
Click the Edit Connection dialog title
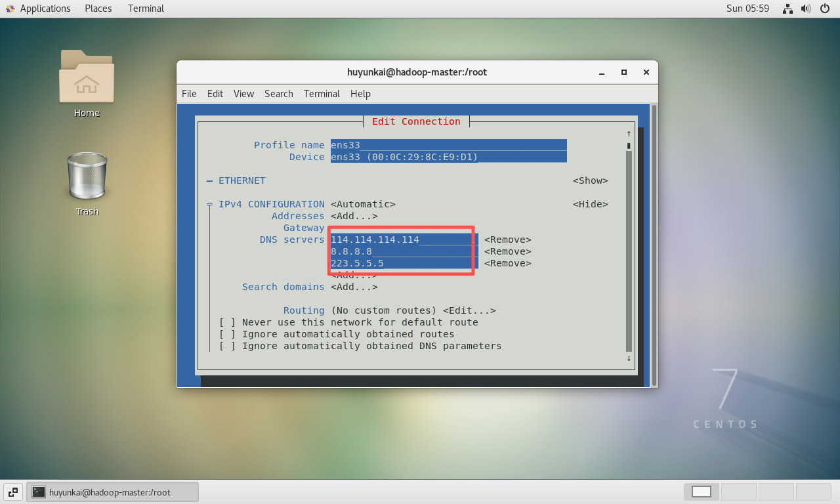pos(416,121)
